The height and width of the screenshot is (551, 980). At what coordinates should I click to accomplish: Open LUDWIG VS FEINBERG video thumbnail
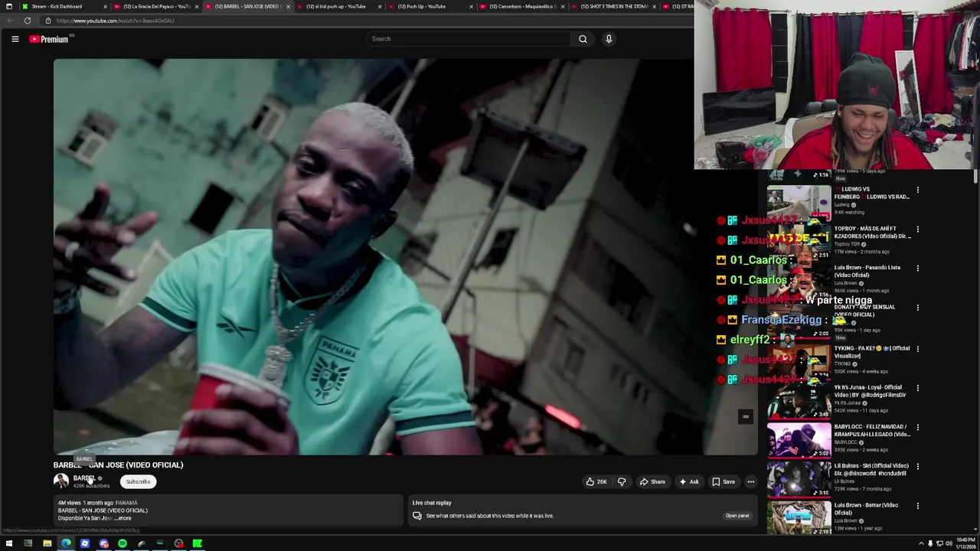[799, 202]
